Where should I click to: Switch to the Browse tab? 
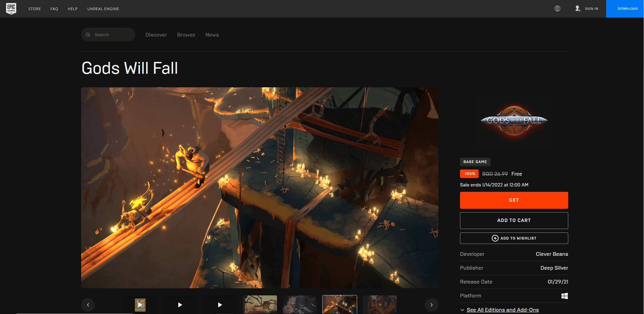(186, 35)
